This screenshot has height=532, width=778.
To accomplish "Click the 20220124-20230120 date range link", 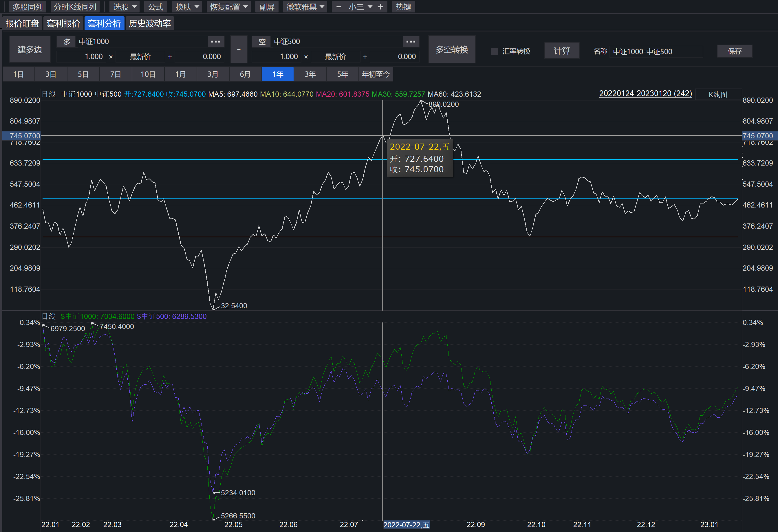I will pos(645,93).
